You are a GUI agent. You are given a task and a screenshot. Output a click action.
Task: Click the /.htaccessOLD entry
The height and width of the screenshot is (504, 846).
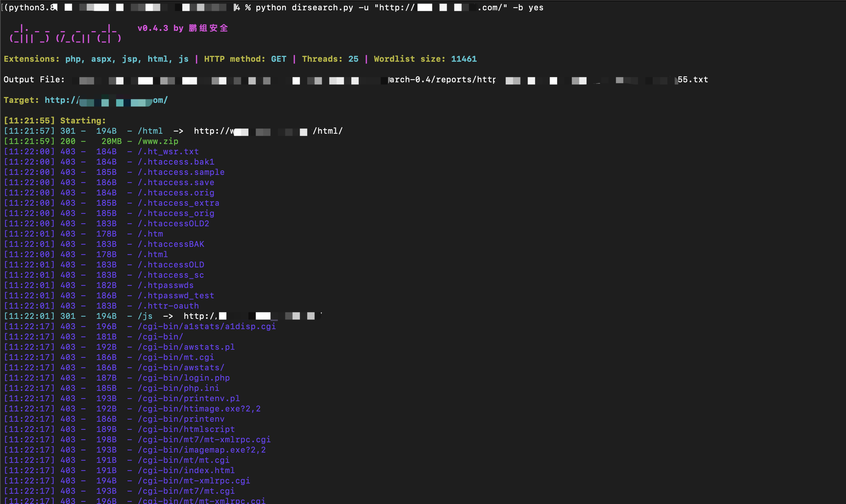coord(171,265)
